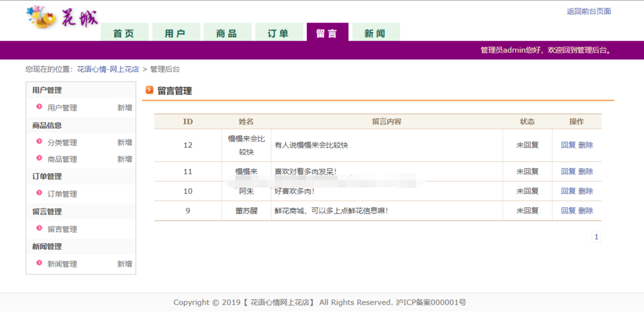Screen dimensions: 644x314
Task: Open 用户管理 in the sidebar
Action: click(62, 108)
